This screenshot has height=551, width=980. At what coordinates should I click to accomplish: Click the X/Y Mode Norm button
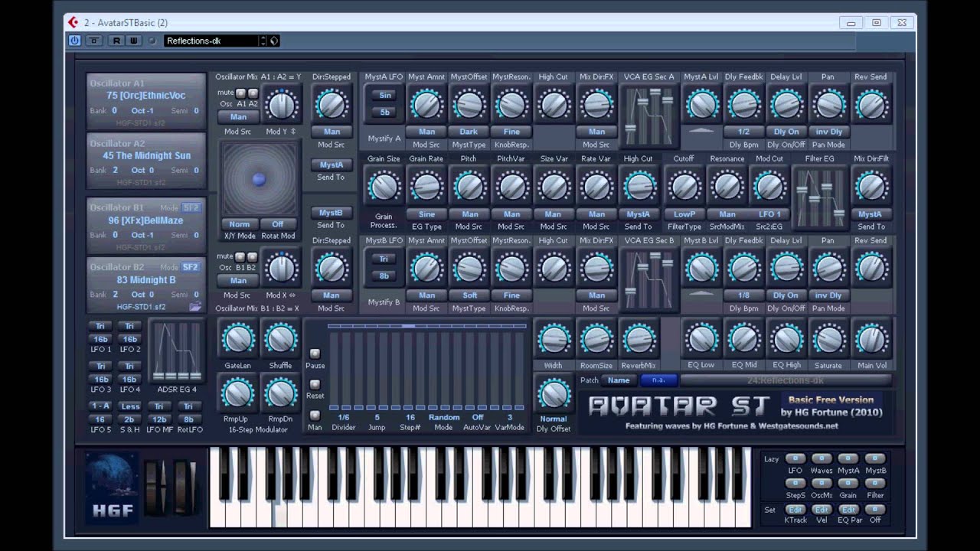(239, 224)
